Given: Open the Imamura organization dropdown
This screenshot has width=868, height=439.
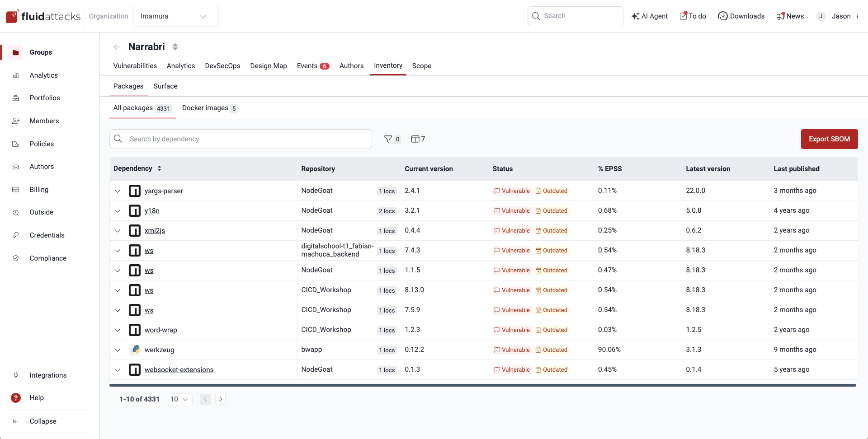Looking at the screenshot, I should pos(175,16).
